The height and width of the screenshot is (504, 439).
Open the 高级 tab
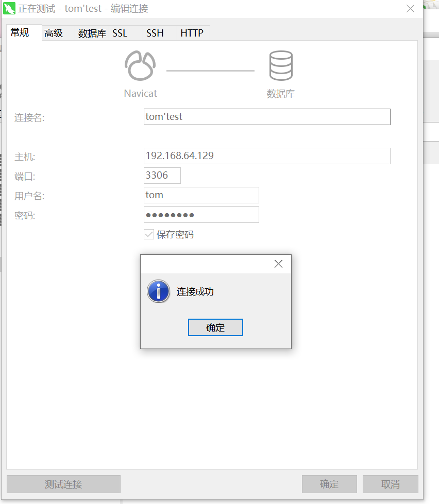click(x=58, y=33)
